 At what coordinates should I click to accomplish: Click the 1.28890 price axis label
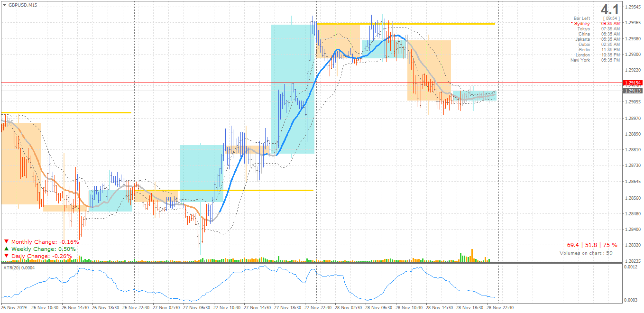pos(634,134)
